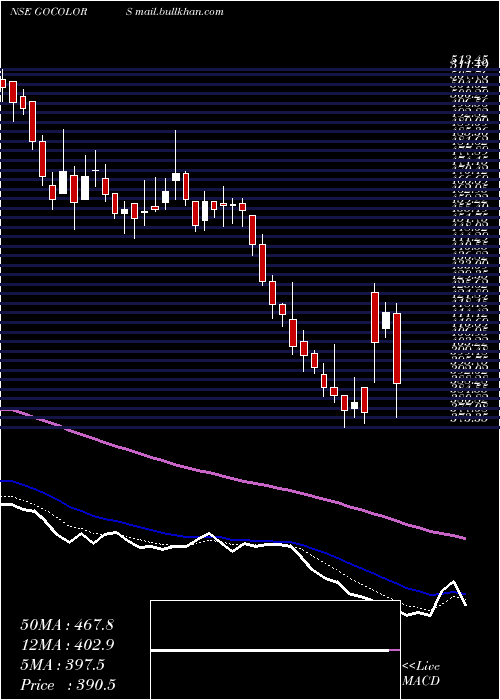This screenshot has width=500, height=700.
Task: Click the NSE GOCOLOR ticker label
Action: click(48, 12)
